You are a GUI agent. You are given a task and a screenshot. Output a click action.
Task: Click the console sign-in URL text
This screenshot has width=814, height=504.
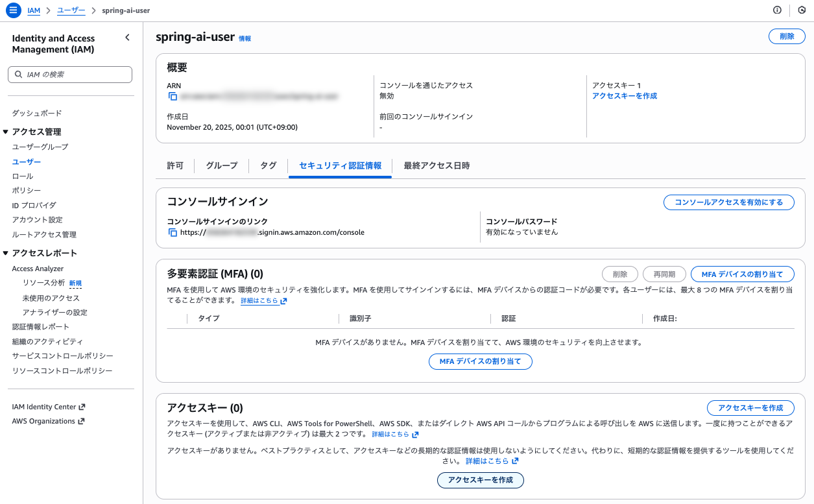(x=272, y=232)
